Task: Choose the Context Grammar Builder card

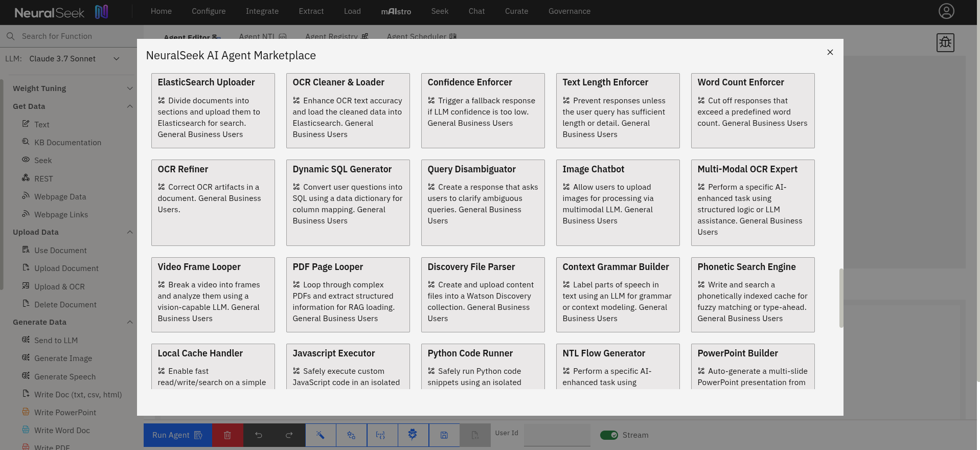Action: point(618,295)
